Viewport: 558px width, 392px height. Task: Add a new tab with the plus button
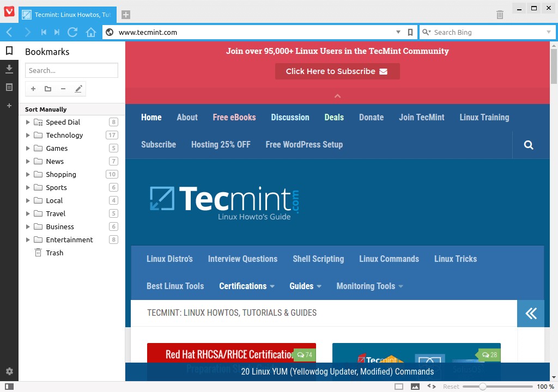coord(126,15)
